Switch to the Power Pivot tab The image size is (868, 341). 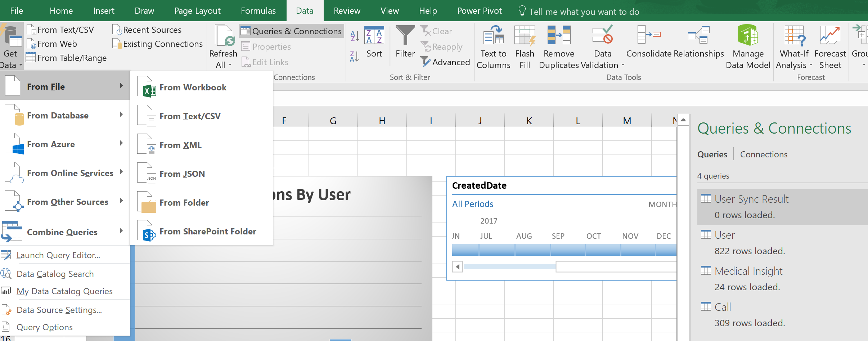(479, 11)
